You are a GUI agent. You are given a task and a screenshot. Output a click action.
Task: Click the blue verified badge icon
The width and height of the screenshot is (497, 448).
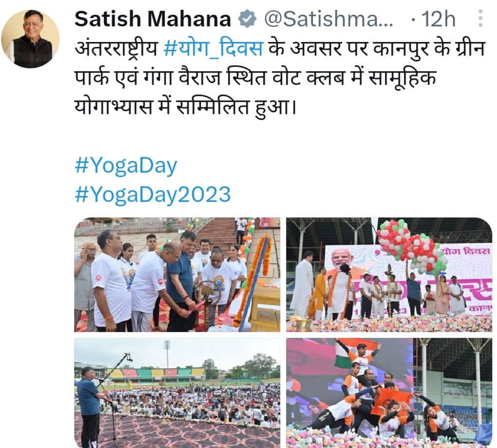(247, 19)
